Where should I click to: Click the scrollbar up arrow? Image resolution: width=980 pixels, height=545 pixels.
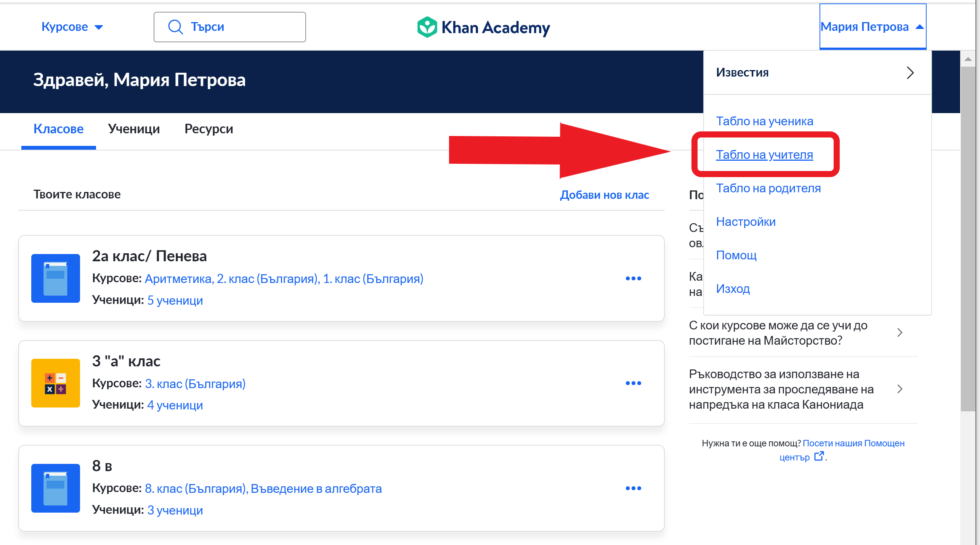[968, 59]
